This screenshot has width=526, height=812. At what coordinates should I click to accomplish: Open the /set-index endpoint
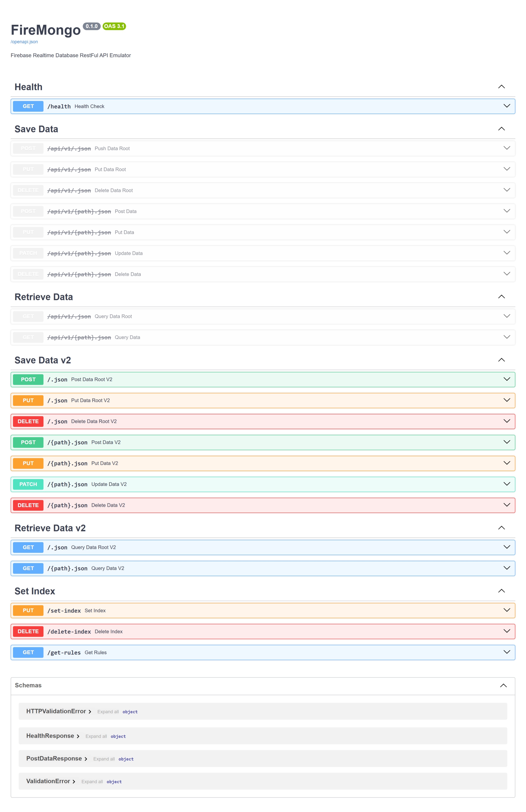pyautogui.click(x=263, y=610)
